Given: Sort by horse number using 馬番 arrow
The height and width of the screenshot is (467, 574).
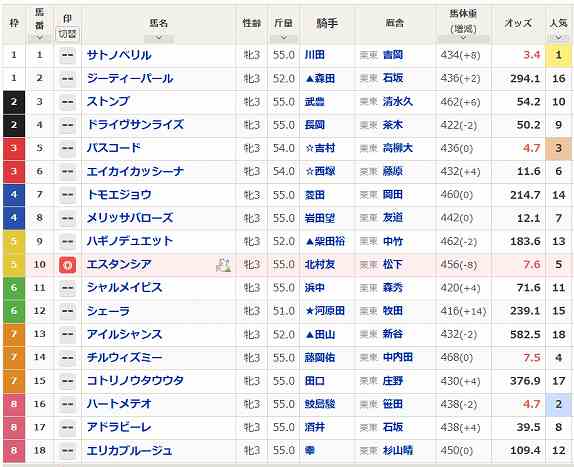Looking at the screenshot, I should pyautogui.click(x=39, y=37).
